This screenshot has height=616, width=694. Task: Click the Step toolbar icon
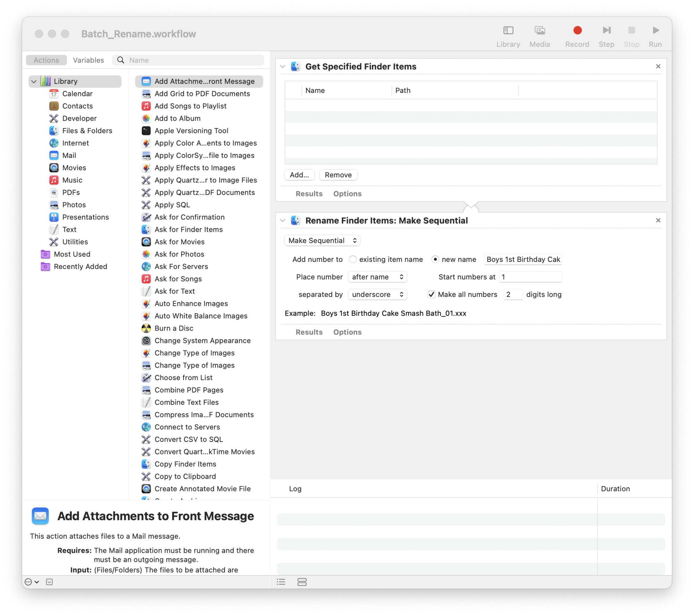point(606,31)
